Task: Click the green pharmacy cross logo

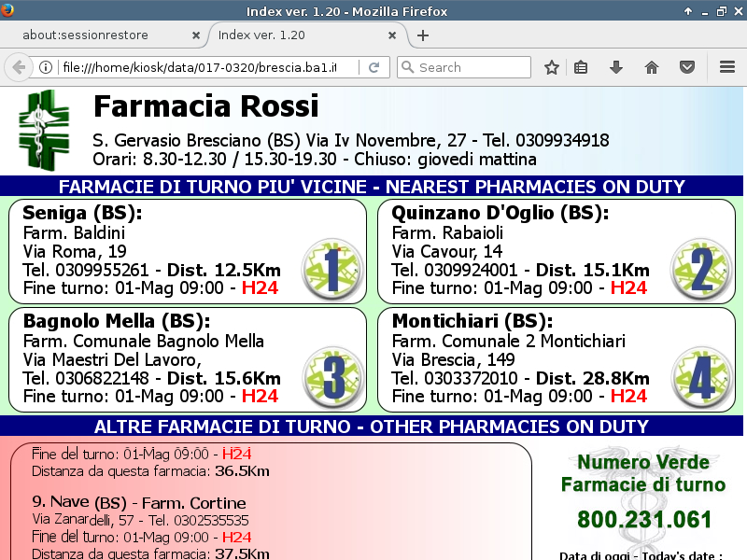Action: pyautogui.click(x=44, y=130)
